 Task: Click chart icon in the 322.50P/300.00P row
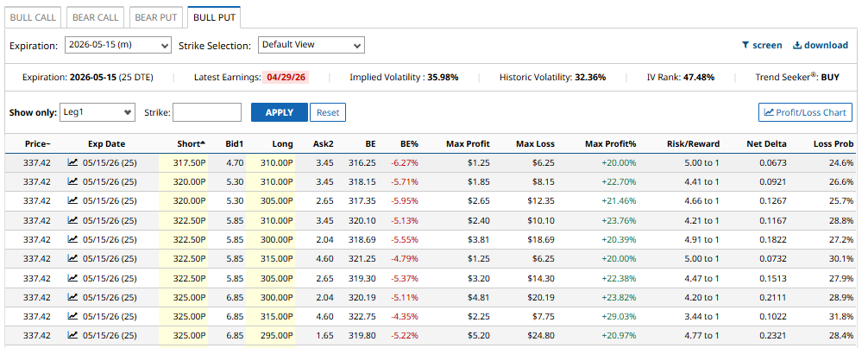73,239
